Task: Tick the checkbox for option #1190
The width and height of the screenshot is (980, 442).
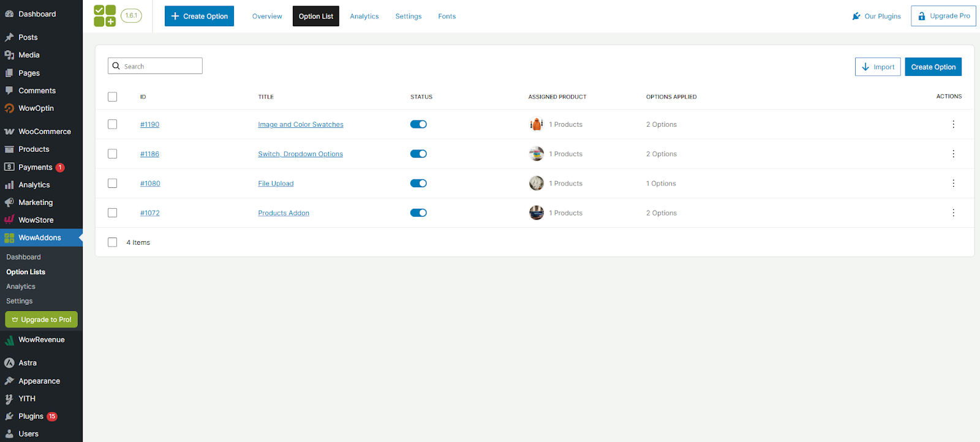Action: pyautogui.click(x=112, y=124)
